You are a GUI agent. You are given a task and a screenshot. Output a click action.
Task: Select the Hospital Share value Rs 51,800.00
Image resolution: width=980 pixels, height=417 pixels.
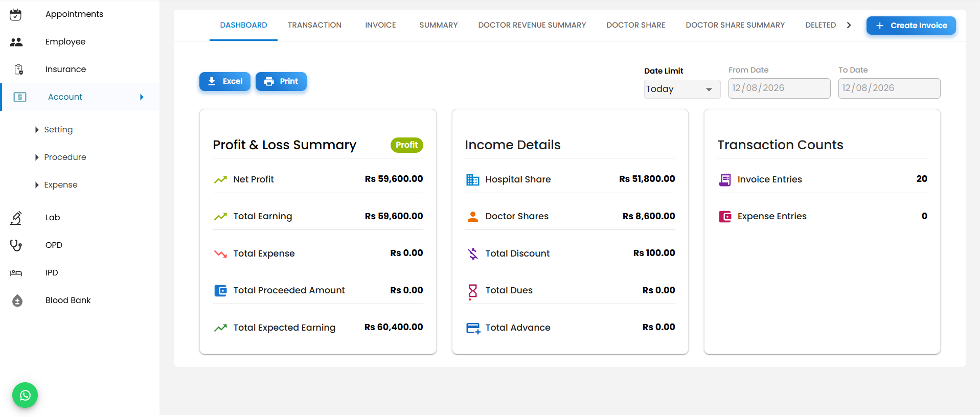tap(647, 179)
